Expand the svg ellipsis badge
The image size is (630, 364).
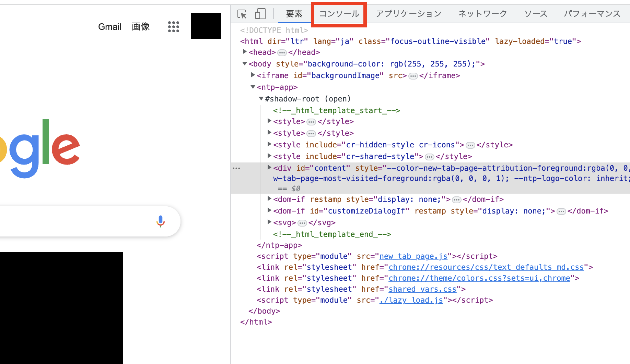pyautogui.click(x=302, y=223)
